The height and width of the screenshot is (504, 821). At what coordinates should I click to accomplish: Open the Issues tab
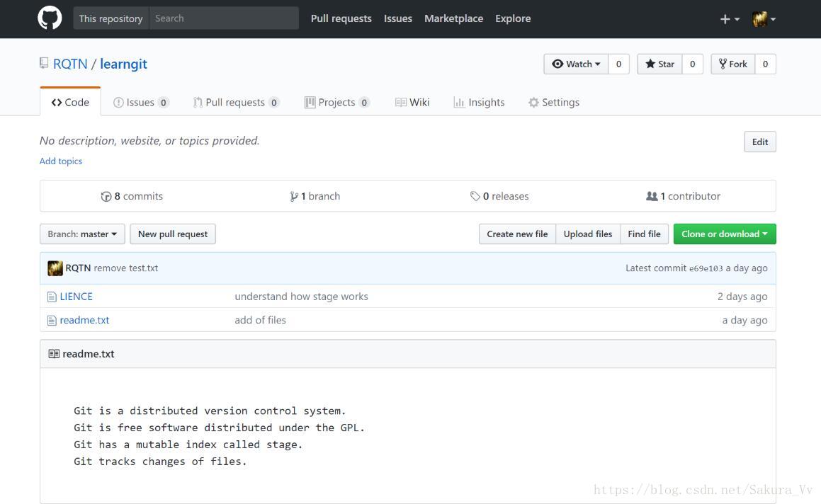[141, 103]
